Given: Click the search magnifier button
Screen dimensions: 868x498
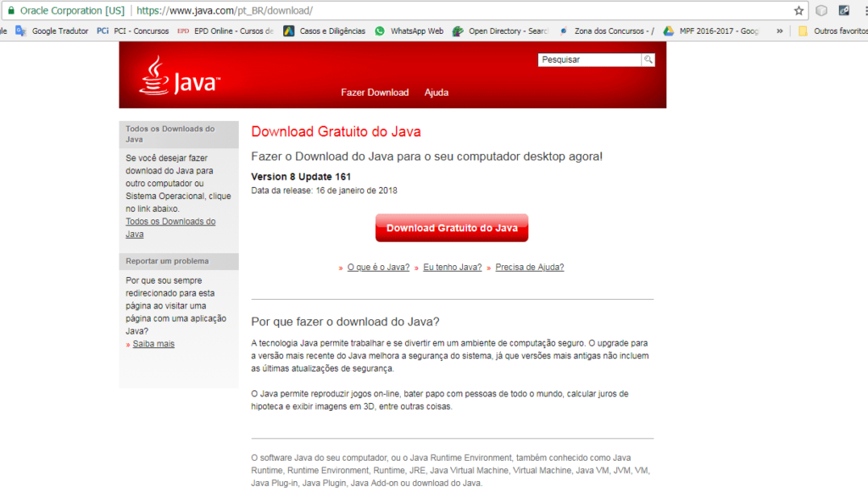Looking at the screenshot, I should pyautogui.click(x=648, y=60).
